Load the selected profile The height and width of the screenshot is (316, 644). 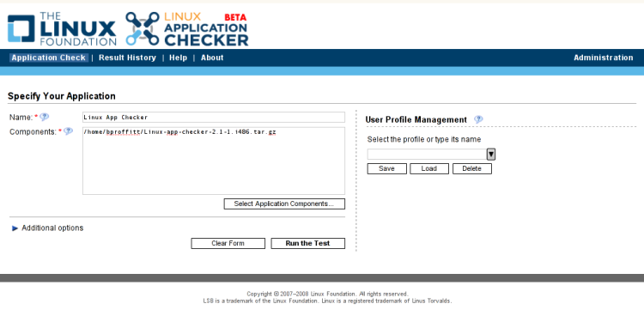point(429,168)
